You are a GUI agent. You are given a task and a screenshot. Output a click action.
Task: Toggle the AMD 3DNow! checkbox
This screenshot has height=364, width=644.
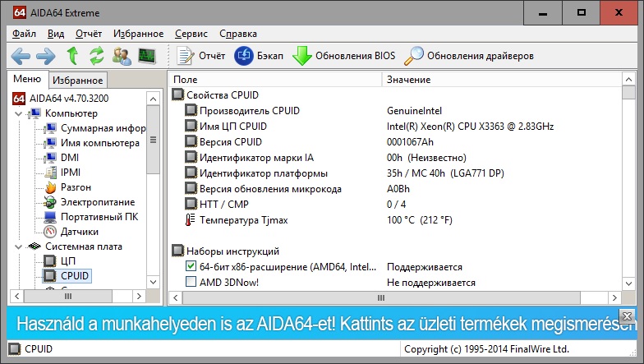point(191,282)
